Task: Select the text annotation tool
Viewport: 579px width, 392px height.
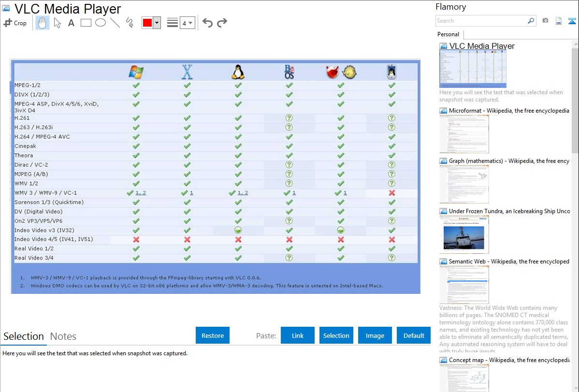Action: (71, 23)
